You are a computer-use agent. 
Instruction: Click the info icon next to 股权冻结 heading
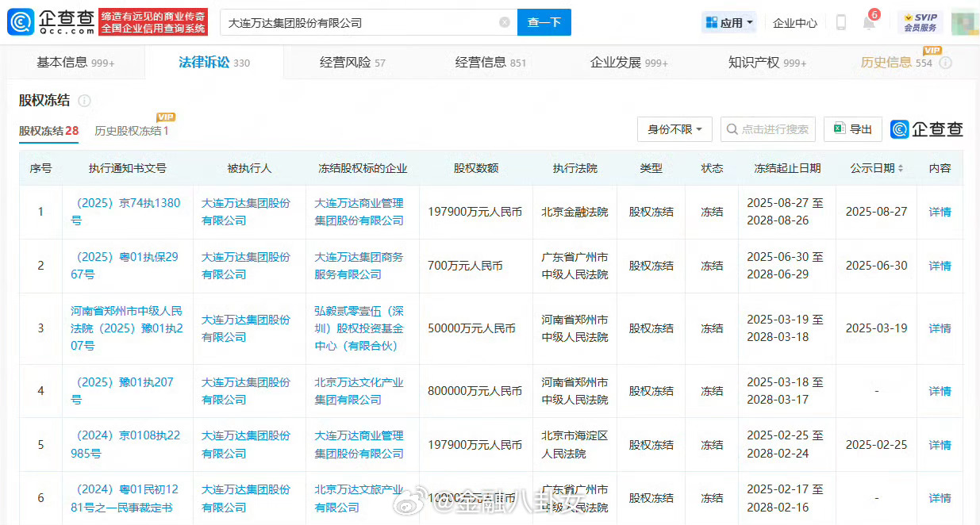click(84, 101)
